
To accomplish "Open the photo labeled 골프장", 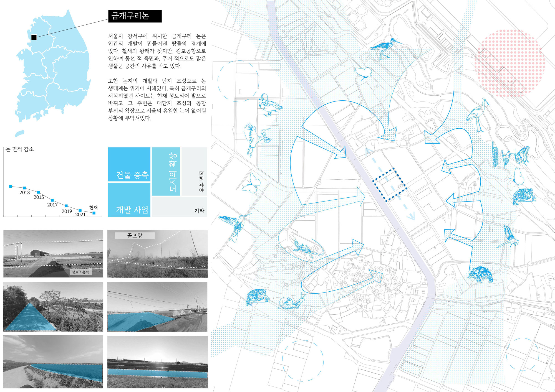I will pos(157,253).
